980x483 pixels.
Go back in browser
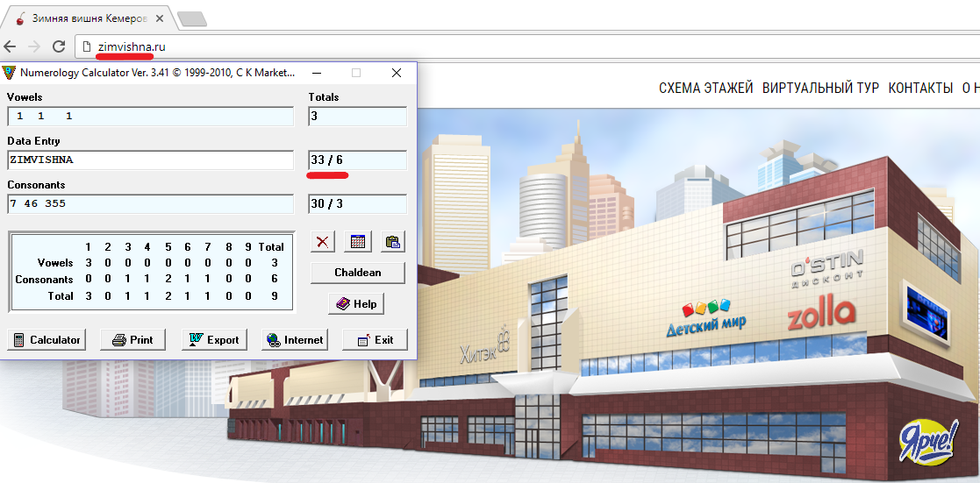coord(11,46)
